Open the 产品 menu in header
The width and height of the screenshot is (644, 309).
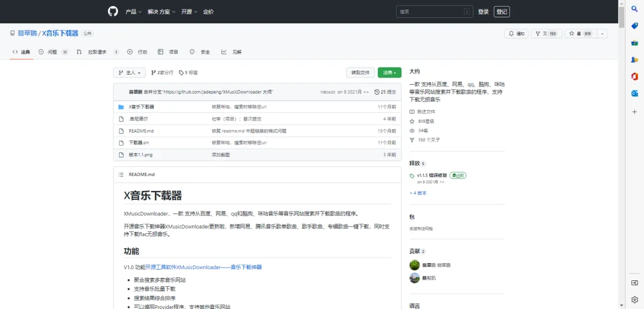point(134,12)
